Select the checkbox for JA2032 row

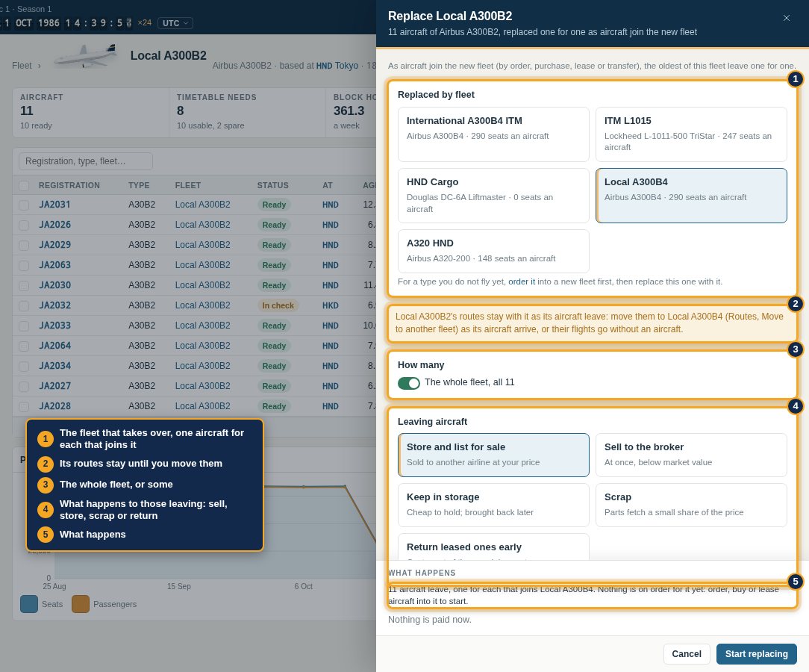click(24, 305)
